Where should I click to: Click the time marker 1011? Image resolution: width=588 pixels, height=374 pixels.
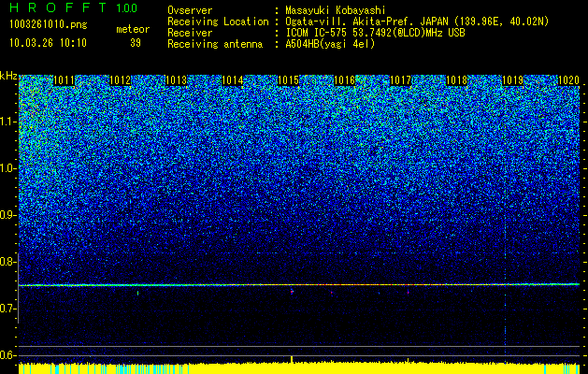click(x=65, y=80)
